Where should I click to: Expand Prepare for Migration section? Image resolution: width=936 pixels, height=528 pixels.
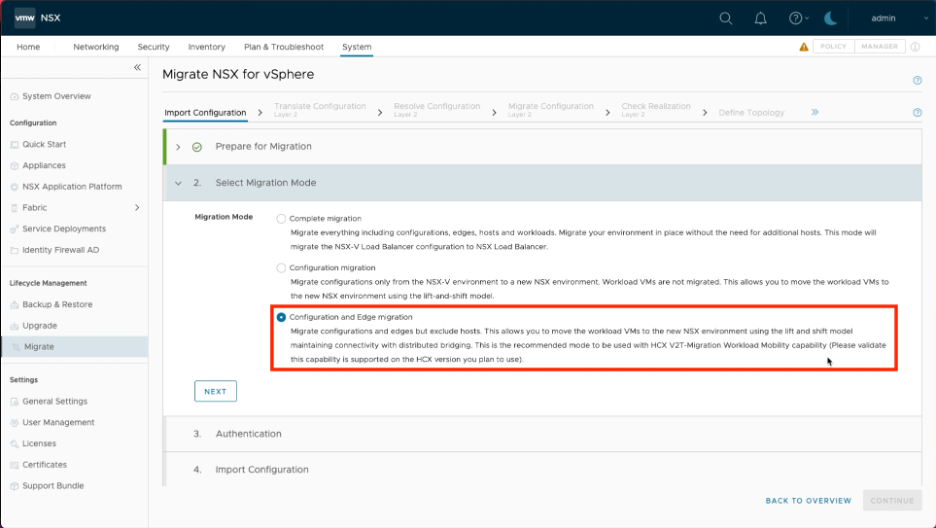[x=178, y=147]
